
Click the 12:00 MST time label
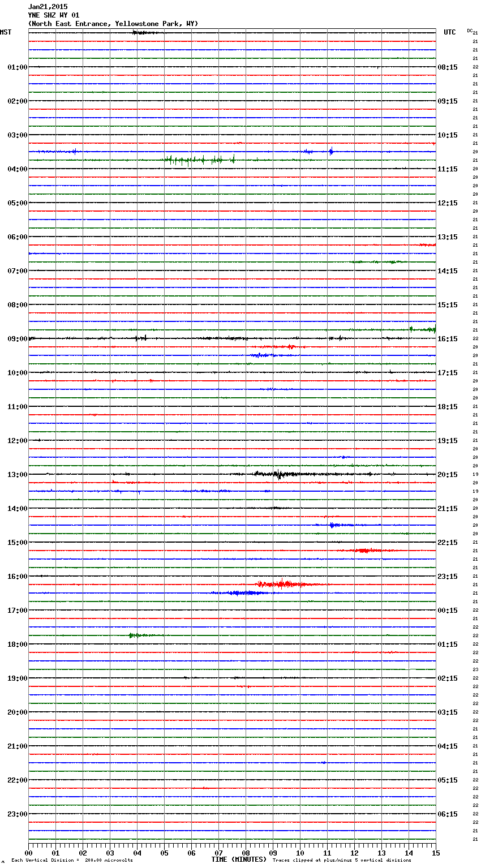click(x=18, y=441)
